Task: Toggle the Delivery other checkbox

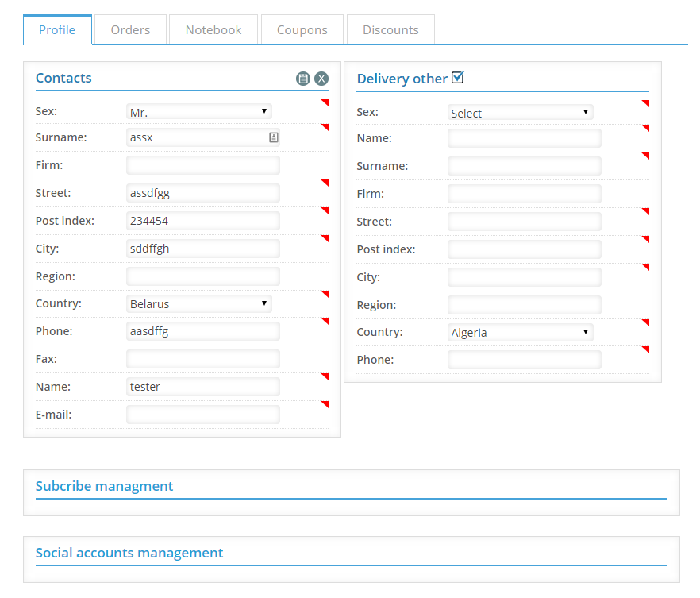Action: (x=458, y=77)
